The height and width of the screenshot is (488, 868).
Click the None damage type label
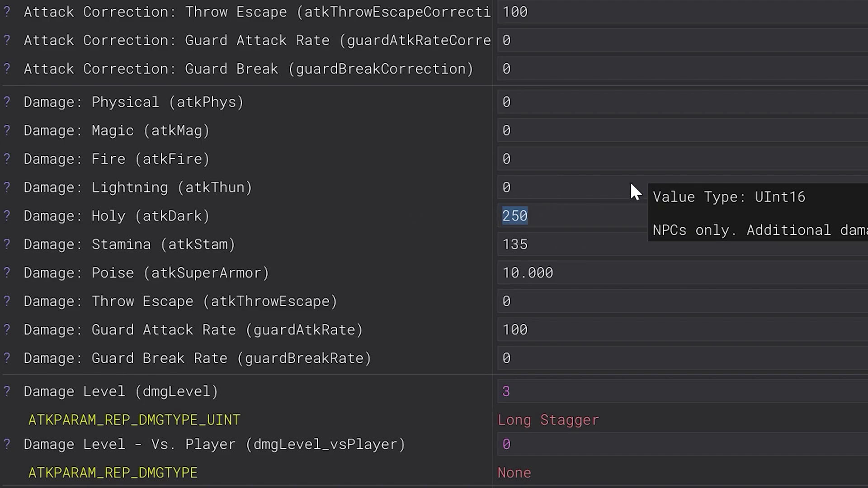click(x=514, y=473)
